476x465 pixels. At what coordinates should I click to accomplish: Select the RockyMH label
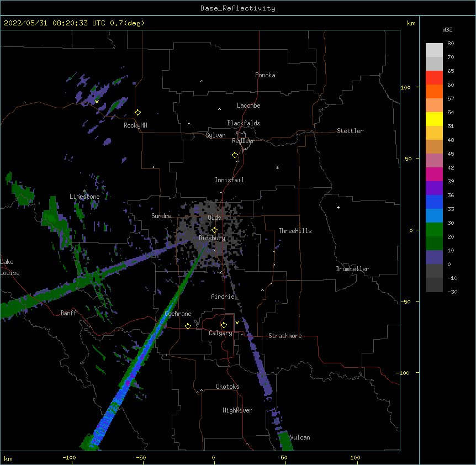coord(135,125)
